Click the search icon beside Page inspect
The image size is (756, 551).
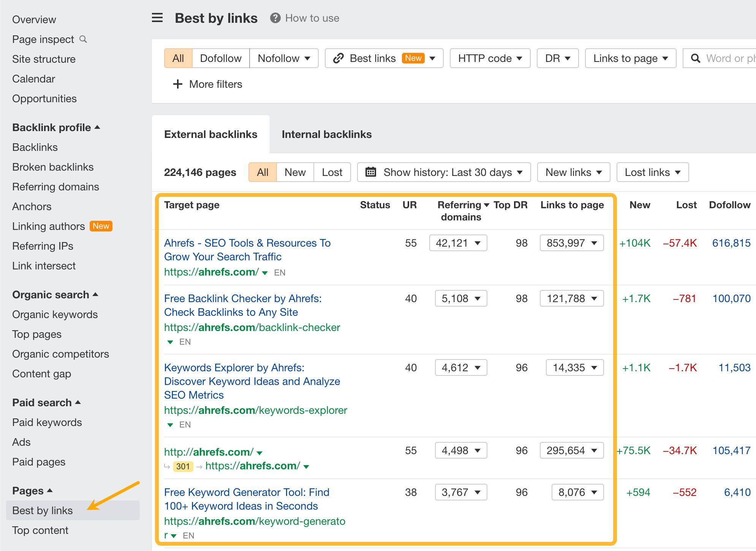[x=83, y=39]
